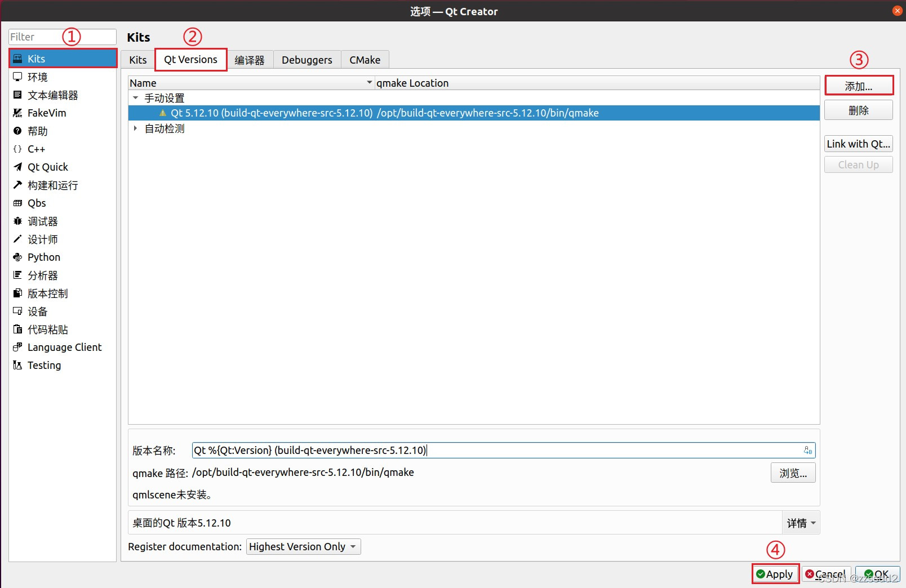Open the Testing category icon
The width and height of the screenshot is (906, 588).
pyautogui.click(x=17, y=365)
